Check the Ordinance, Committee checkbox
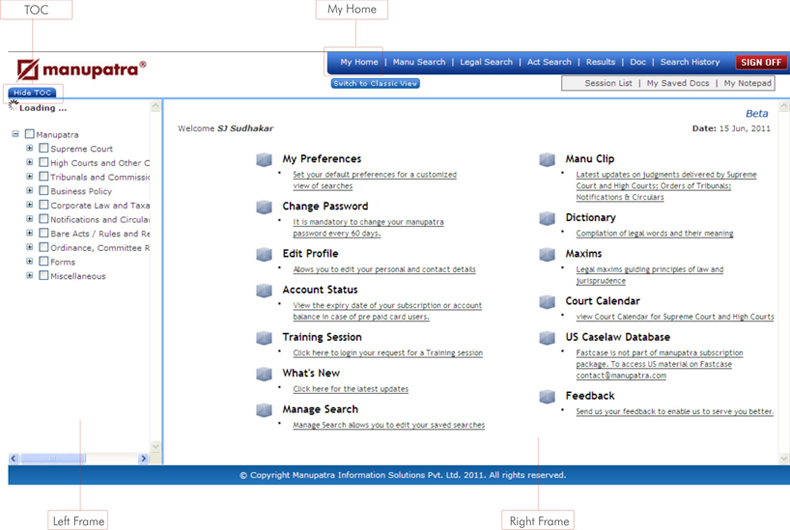 (44, 247)
